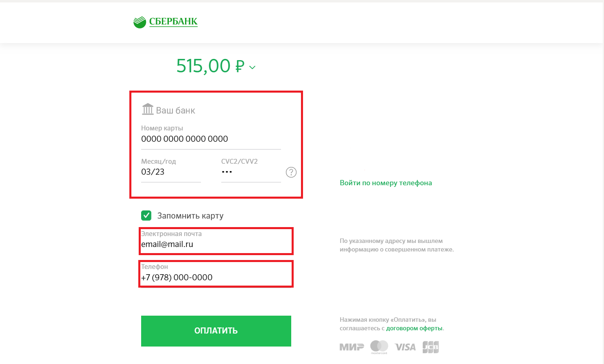Click the bank building icon near Ваш банк
The height and width of the screenshot is (364, 604).
point(148,109)
